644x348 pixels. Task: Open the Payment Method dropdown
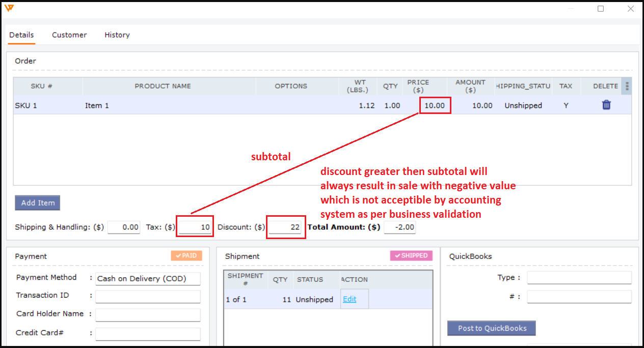148,278
